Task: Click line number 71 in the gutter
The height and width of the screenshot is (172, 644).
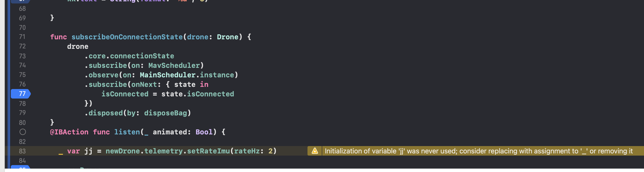Action: 22,37
